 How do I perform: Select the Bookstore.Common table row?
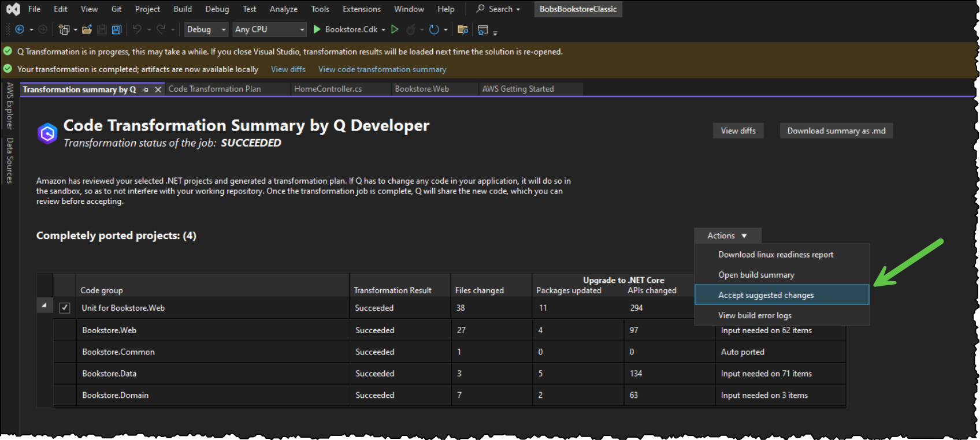tap(450, 352)
